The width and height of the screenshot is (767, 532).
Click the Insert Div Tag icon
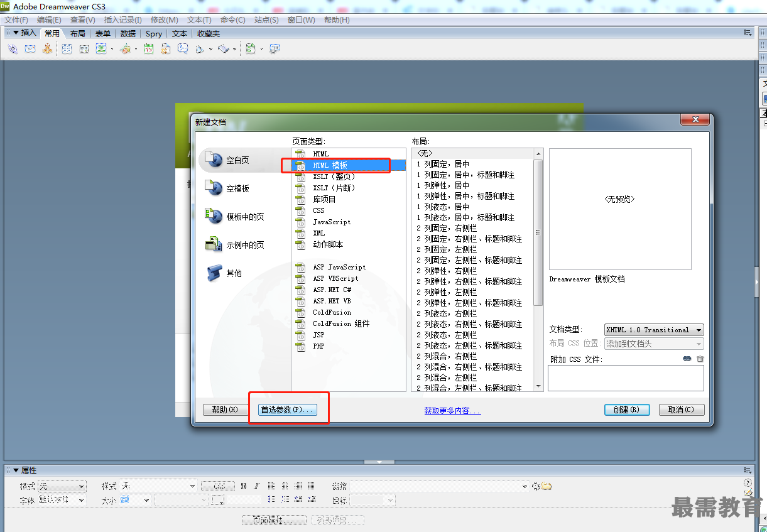tap(84, 49)
